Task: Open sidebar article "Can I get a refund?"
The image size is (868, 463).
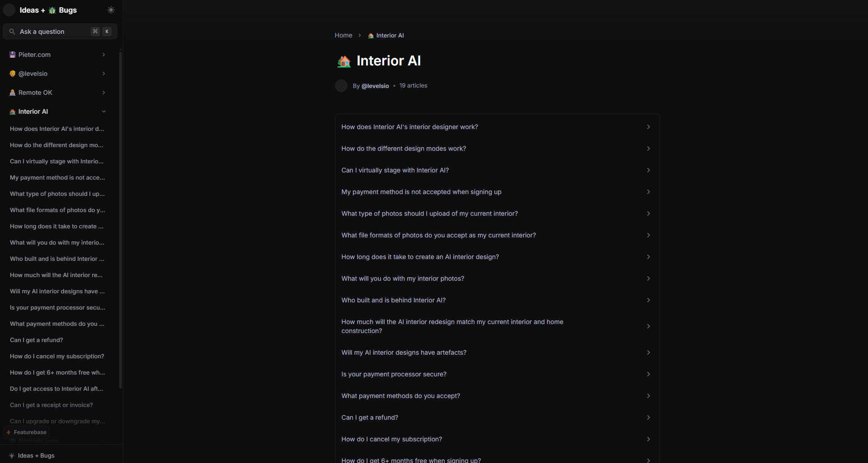Action: pos(37,340)
